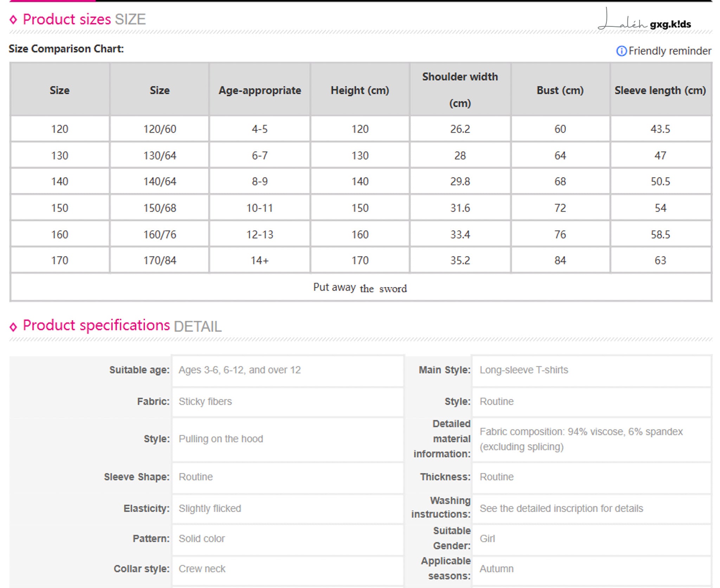Click the 'Washing instructions:' label
This screenshot has width=720, height=588.
441,507
